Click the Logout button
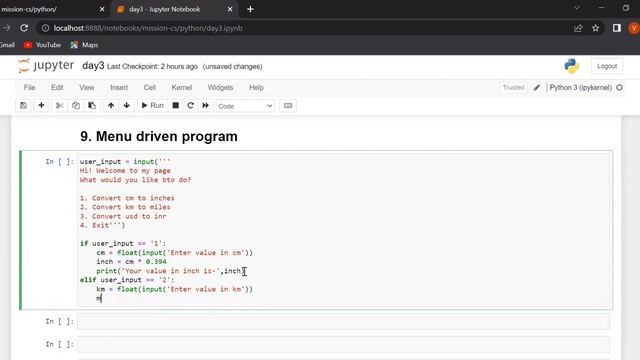This screenshot has height=360, width=640. click(x=607, y=66)
